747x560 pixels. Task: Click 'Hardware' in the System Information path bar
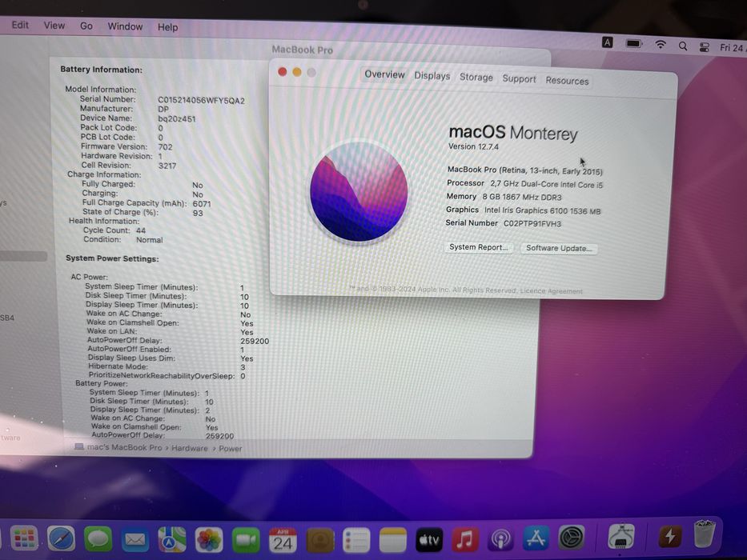190,448
